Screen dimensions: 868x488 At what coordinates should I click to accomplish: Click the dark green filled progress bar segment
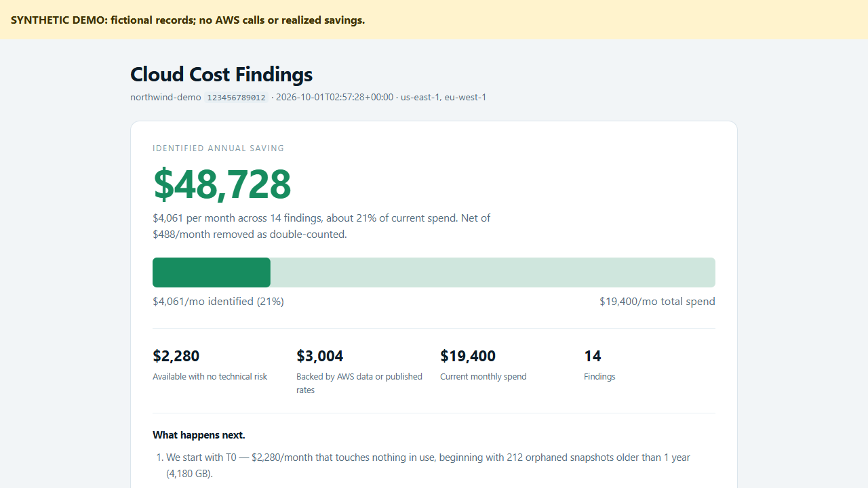click(x=212, y=272)
